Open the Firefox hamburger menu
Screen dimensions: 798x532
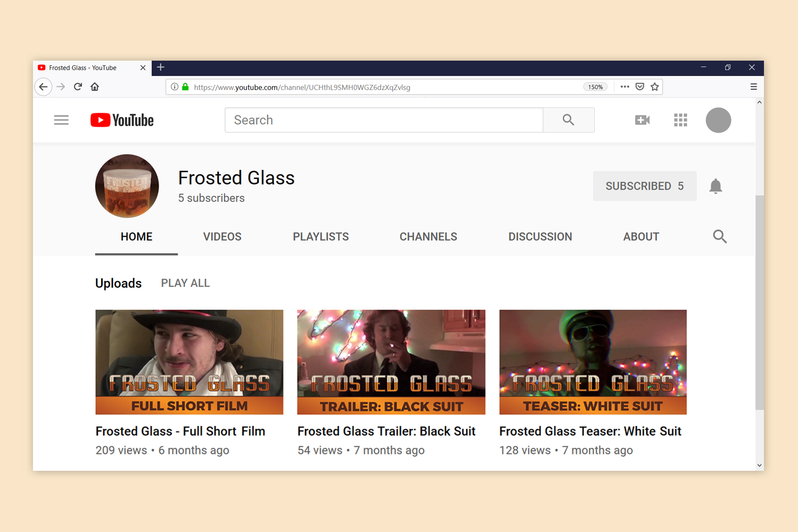coord(753,87)
